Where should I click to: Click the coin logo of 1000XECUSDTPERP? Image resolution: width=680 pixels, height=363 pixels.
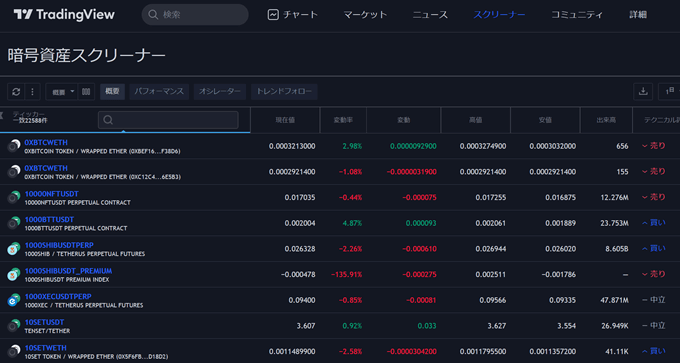pyautogui.click(x=14, y=300)
